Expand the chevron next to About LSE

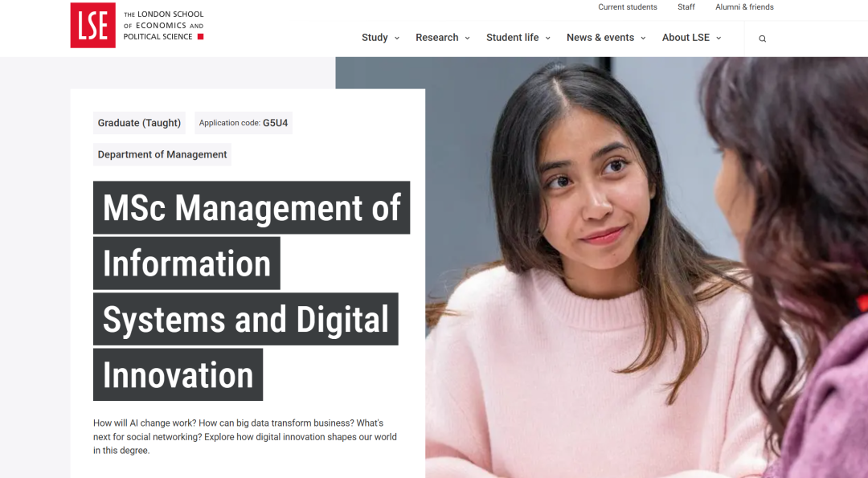point(719,39)
